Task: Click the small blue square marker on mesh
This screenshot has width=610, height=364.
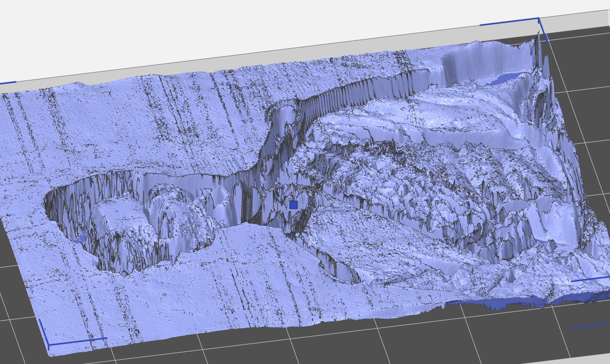Action: [293, 205]
